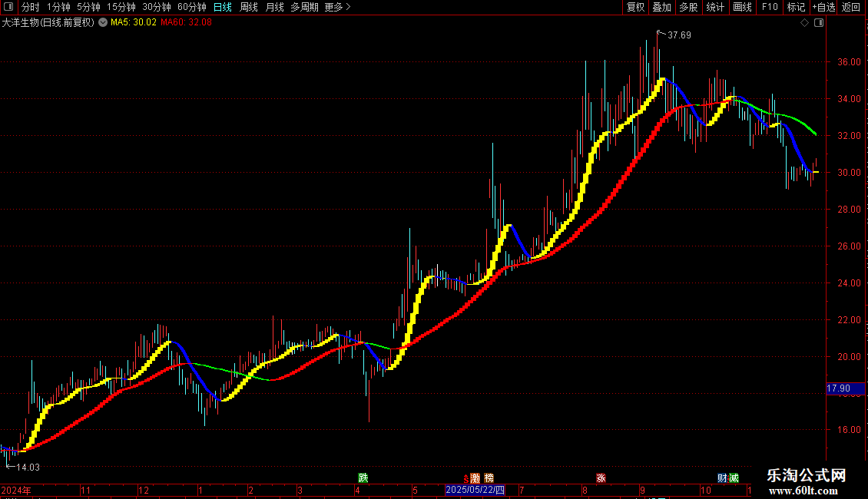Open the dropdown next to 大洋生物 title
Image resolution: width=868 pixels, height=499 pixels.
click(x=103, y=22)
